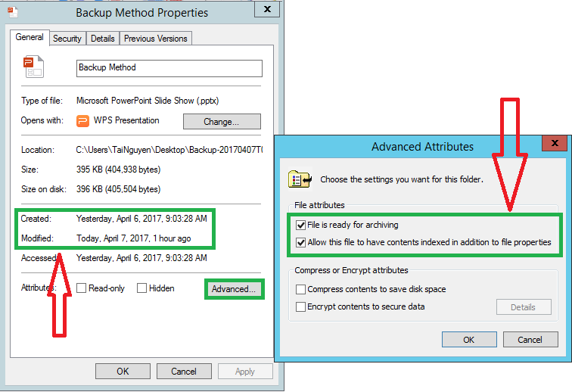
Task: Click the WPS Presentation app icon
Action: point(83,120)
